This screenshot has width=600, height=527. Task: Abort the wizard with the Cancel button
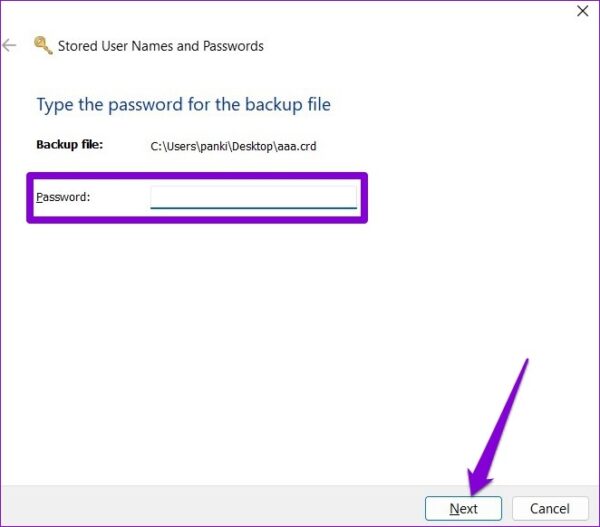click(x=550, y=508)
